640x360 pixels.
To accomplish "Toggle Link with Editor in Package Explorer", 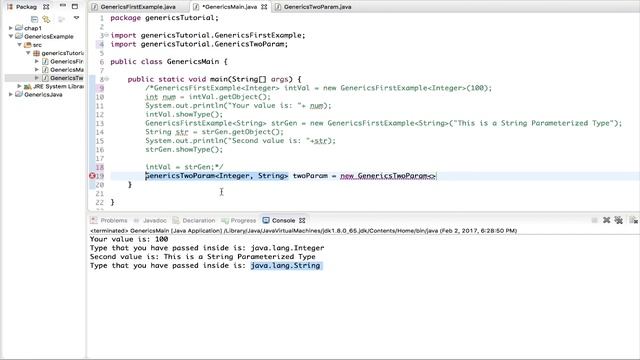I will point(47,19).
